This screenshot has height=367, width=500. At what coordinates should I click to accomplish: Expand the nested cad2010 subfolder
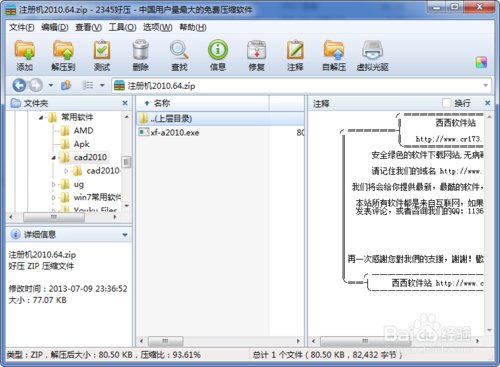[x=66, y=171]
